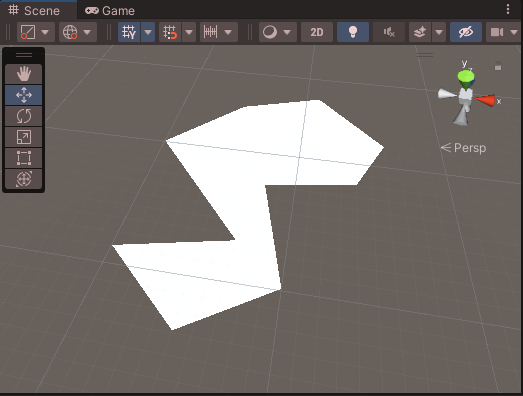523x396 pixels.
Task: Toggle hidden objects visibility eye icon
Action: point(466,32)
